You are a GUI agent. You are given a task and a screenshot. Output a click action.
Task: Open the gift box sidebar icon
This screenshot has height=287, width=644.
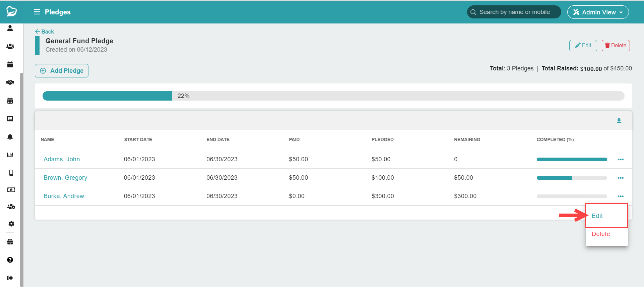pyautogui.click(x=10, y=242)
